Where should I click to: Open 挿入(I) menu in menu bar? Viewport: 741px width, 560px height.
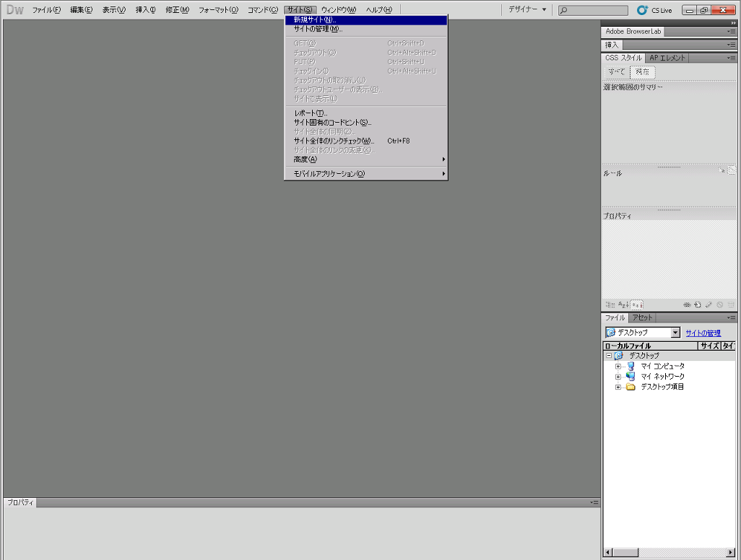(146, 10)
